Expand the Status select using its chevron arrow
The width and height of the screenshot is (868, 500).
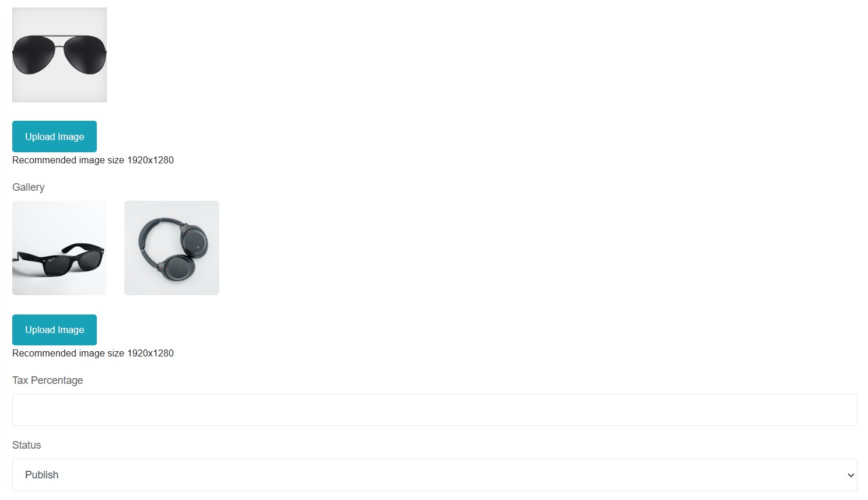pos(850,475)
